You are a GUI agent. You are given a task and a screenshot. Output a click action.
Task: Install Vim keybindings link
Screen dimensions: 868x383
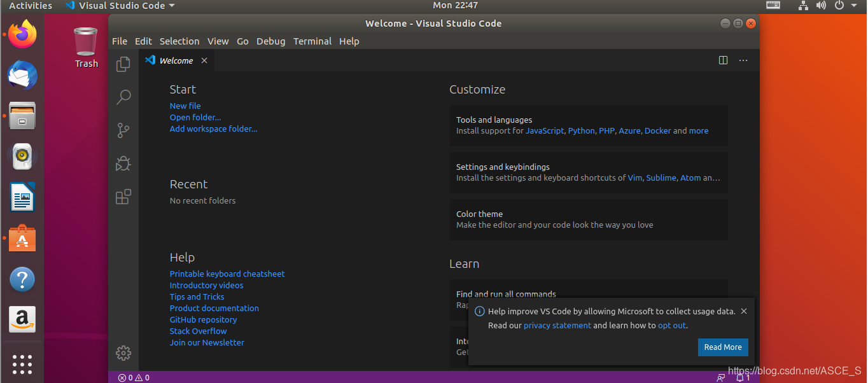(634, 178)
